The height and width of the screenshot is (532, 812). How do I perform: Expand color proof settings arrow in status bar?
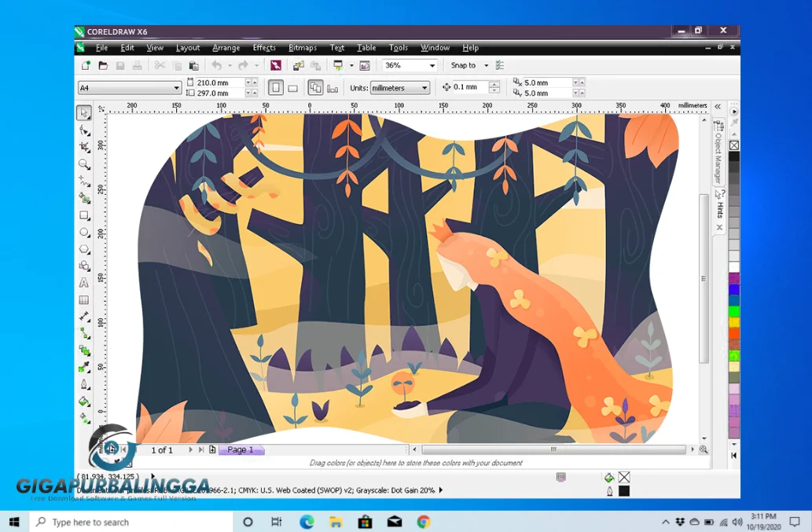tap(441, 490)
